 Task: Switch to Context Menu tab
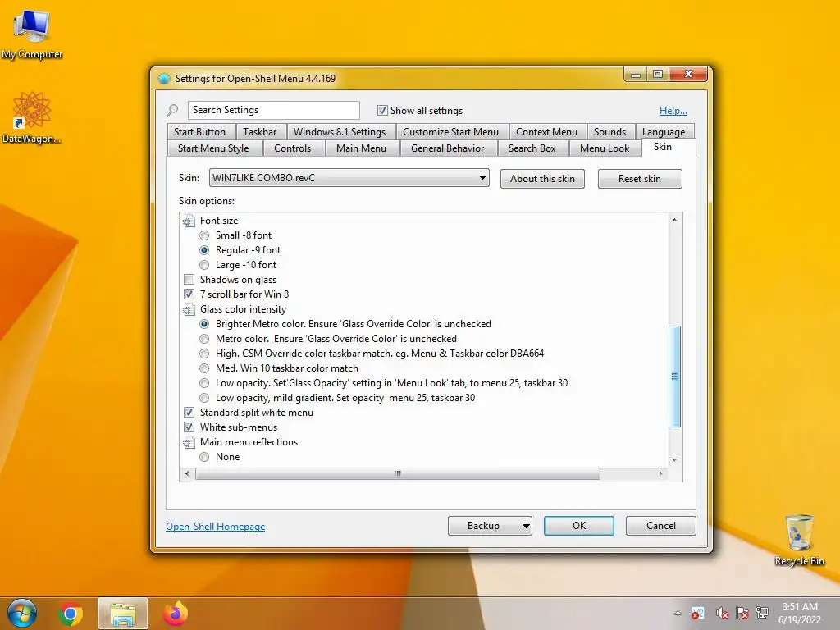tap(546, 132)
